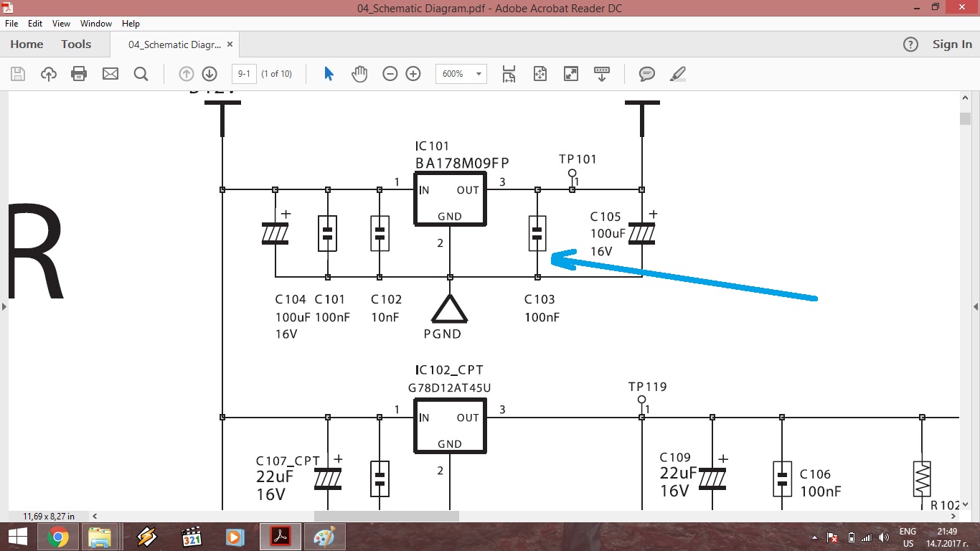The image size is (980, 551).
Task: Click the fit one full page icon
Action: (540, 74)
